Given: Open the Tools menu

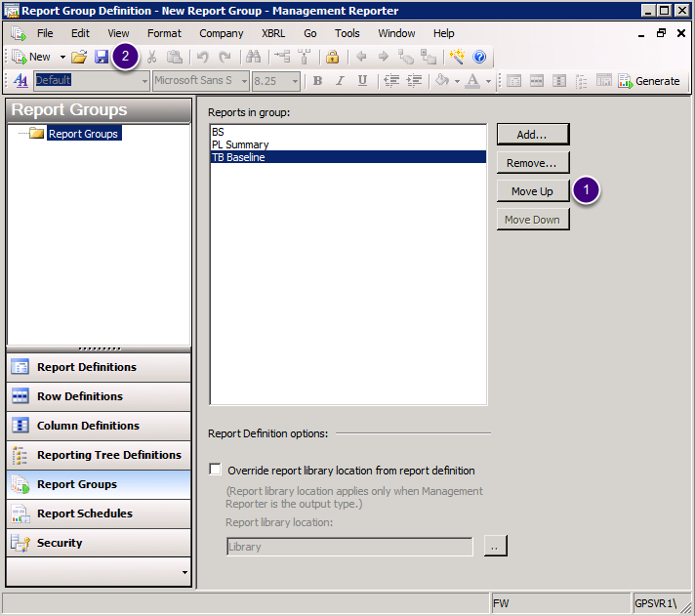Looking at the screenshot, I should point(347,33).
